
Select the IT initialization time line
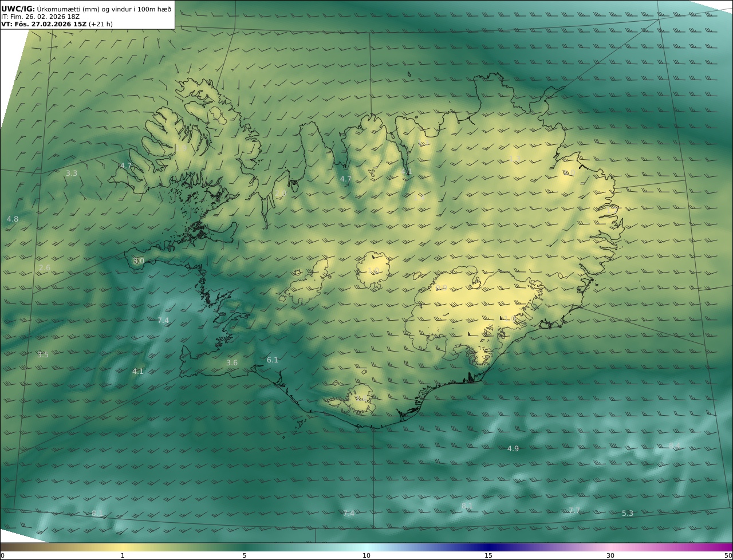(x=40, y=17)
